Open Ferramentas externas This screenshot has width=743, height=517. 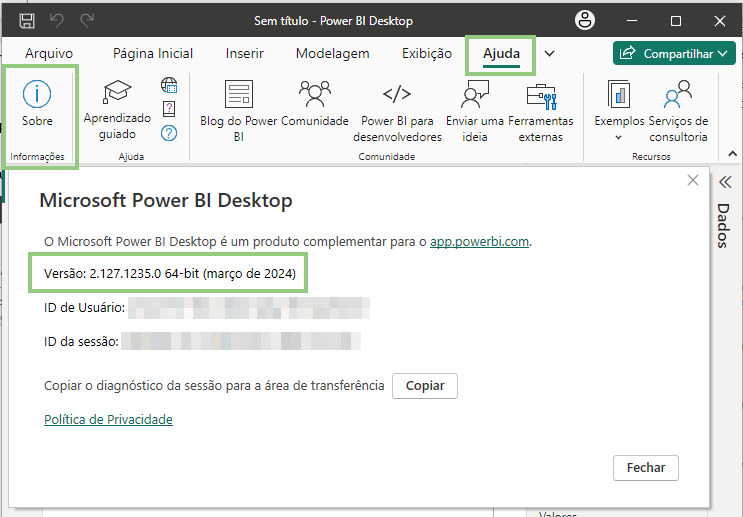point(541,111)
